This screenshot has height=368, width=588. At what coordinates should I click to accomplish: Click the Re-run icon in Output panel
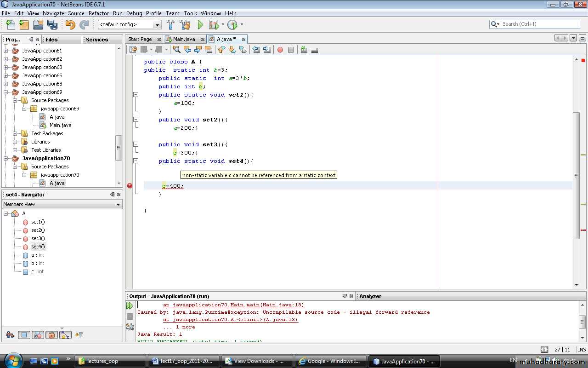tap(130, 306)
